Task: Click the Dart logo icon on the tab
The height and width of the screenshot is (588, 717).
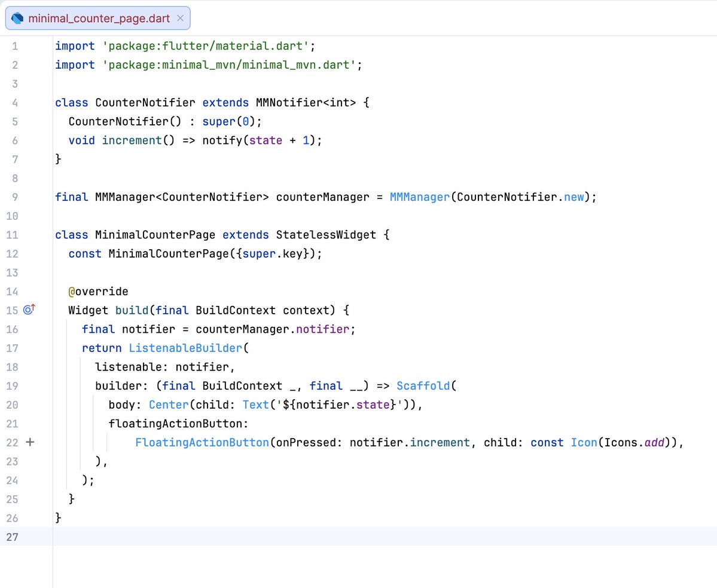Action: (18, 18)
